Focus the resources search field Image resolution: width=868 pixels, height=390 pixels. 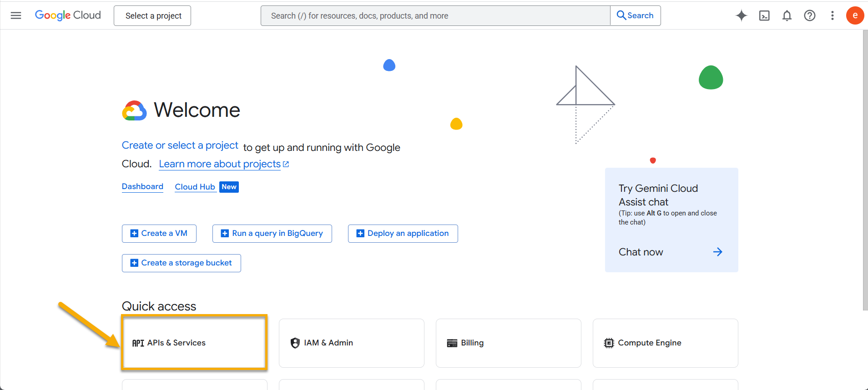click(435, 16)
